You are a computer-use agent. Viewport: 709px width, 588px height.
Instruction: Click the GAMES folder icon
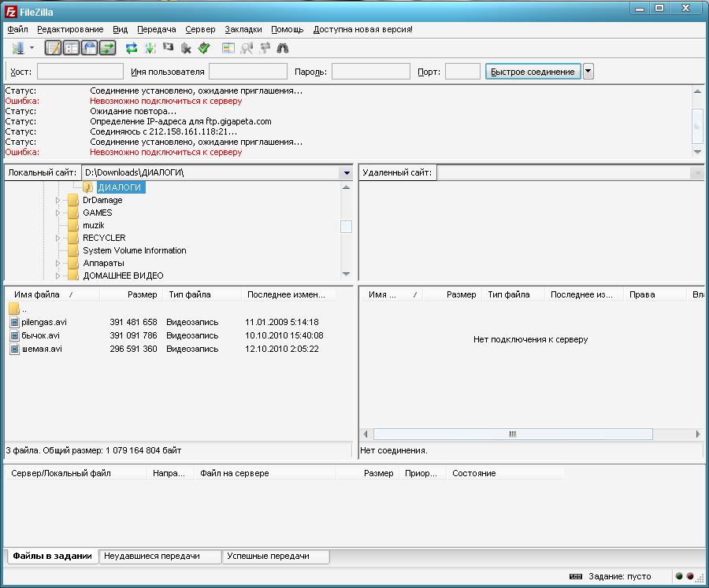72,213
